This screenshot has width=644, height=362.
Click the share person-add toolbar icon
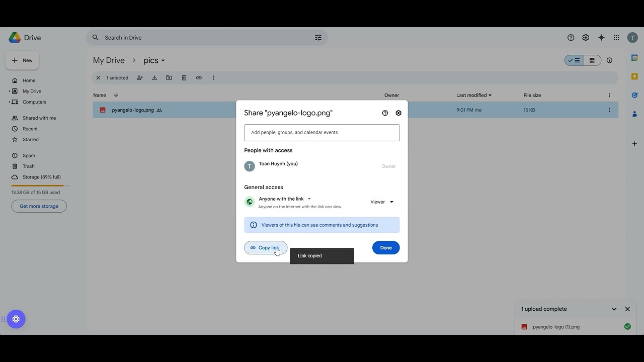click(x=140, y=78)
